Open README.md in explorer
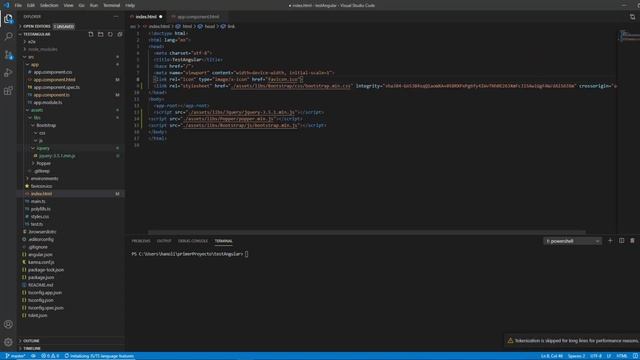 (41, 285)
